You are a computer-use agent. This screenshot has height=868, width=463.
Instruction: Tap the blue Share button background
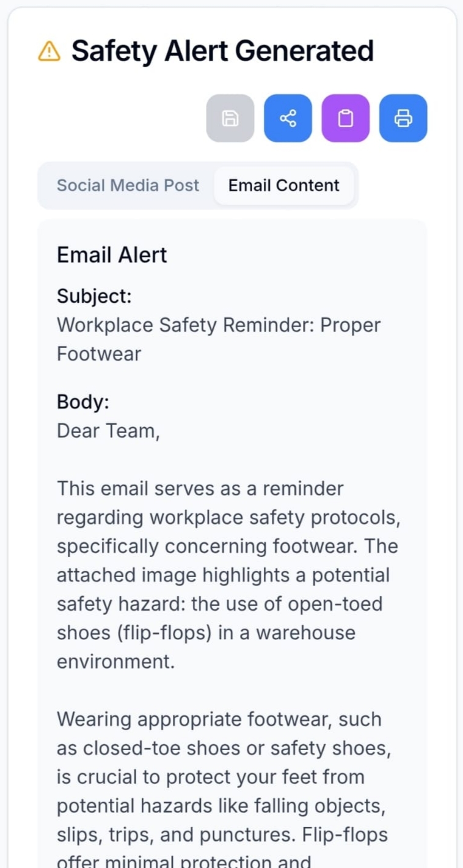(x=287, y=118)
